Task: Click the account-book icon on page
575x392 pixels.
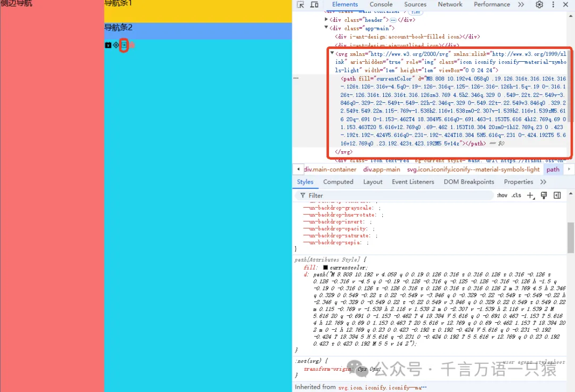Action: [109, 45]
